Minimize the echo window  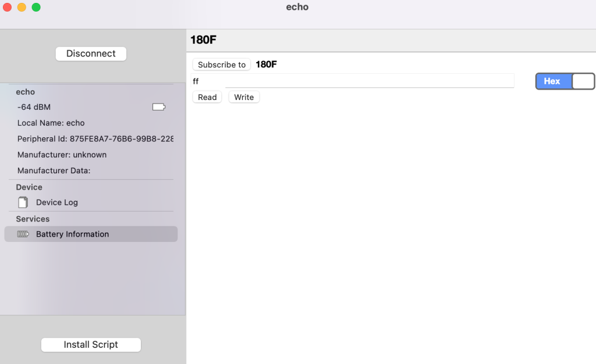point(22,7)
